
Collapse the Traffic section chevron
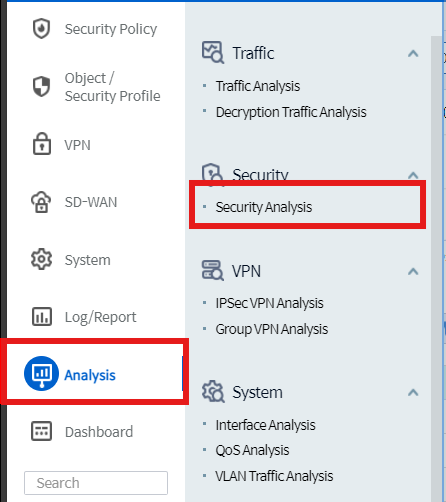click(x=413, y=54)
